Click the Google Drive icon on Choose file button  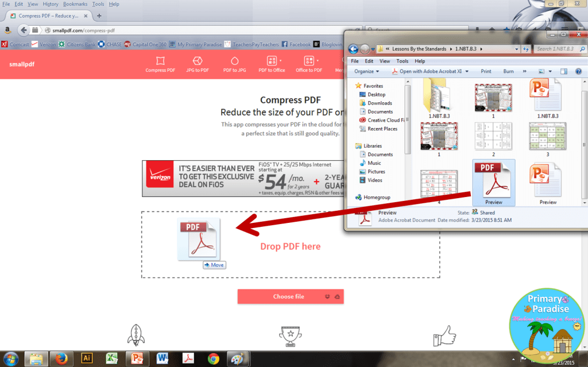click(337, 296)
